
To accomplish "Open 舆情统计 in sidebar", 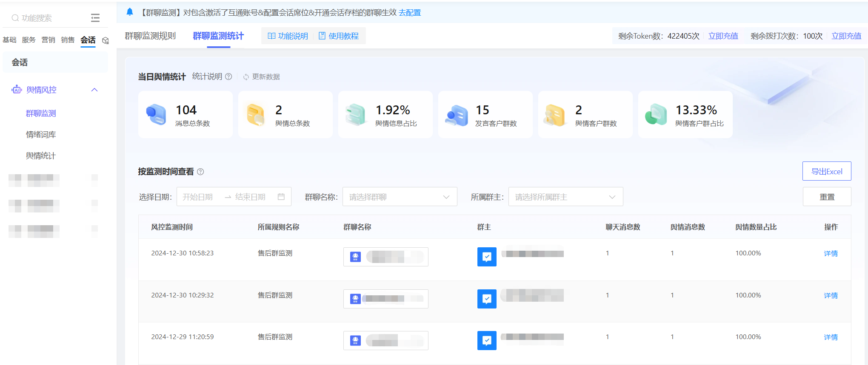I will (41, 156).
